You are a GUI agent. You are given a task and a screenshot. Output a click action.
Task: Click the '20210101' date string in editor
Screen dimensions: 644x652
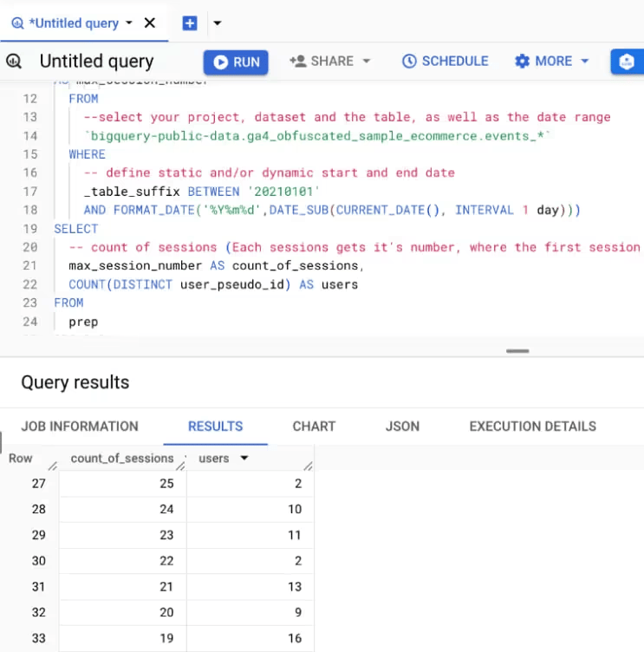283,192
